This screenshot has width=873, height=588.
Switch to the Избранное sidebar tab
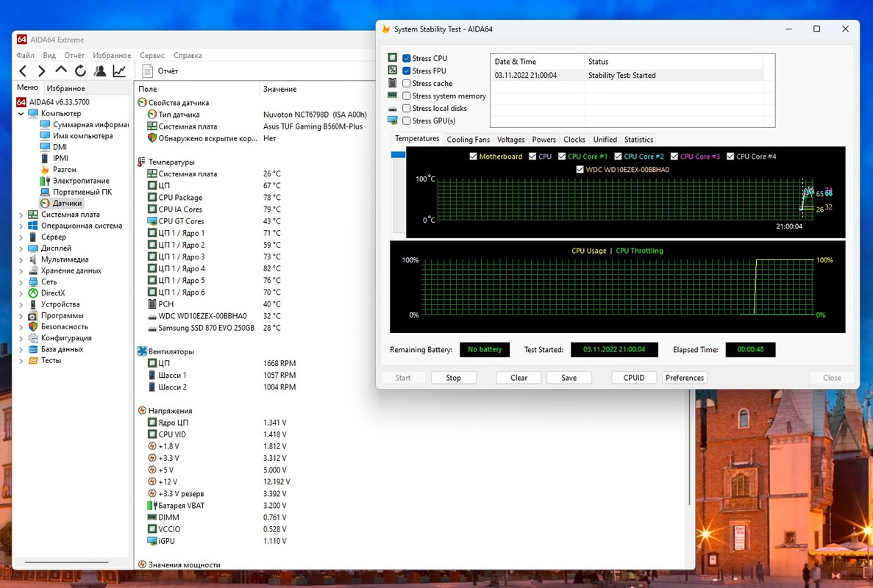pyautogui.click(x=65, y=88)
